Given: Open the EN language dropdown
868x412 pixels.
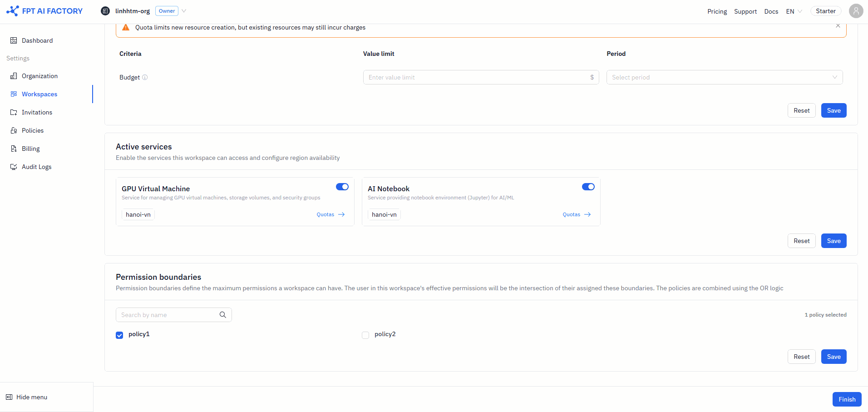Looking at the screenshot, I should point(794,11).
